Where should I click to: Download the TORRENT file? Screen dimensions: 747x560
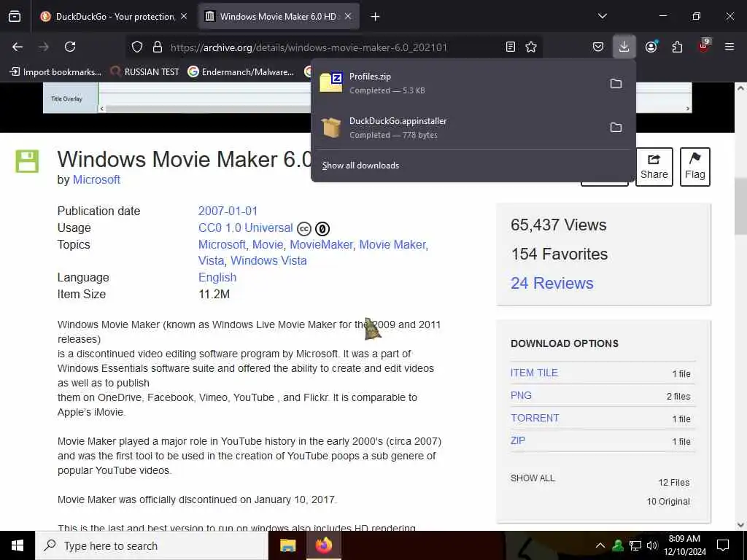(535, 418)
